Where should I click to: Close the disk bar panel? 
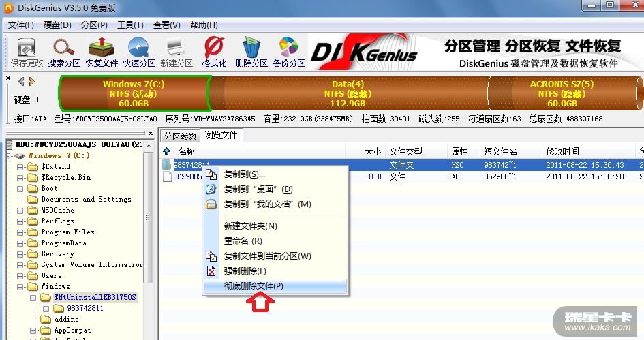(x=8, y=78)
